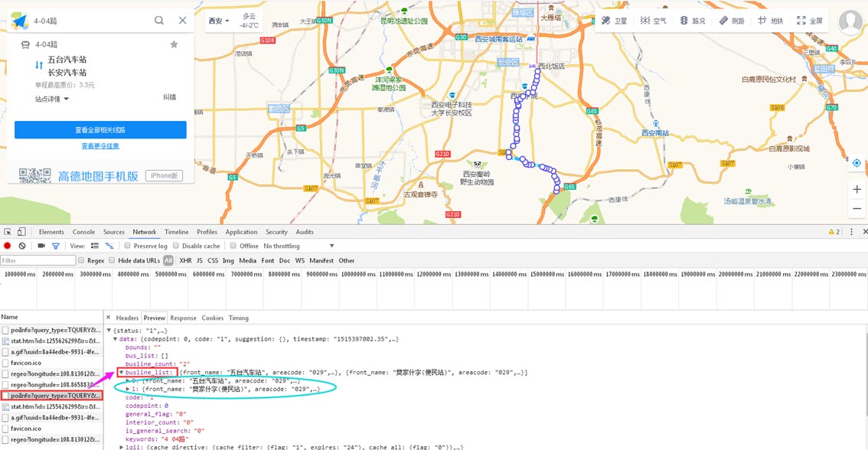This screenshot has width=868, height=450.
Task: Open 高德地图手机版 link
Action: [x=98, y=176]
